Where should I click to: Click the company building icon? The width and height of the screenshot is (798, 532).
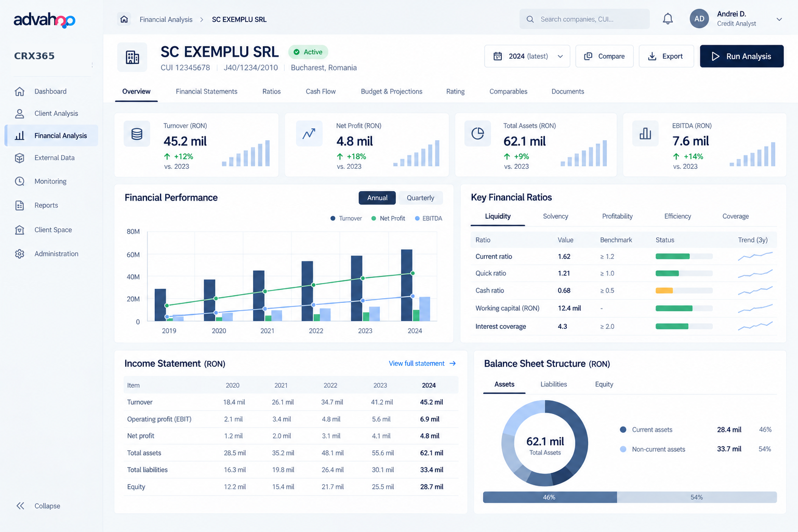tap(132, 57)
